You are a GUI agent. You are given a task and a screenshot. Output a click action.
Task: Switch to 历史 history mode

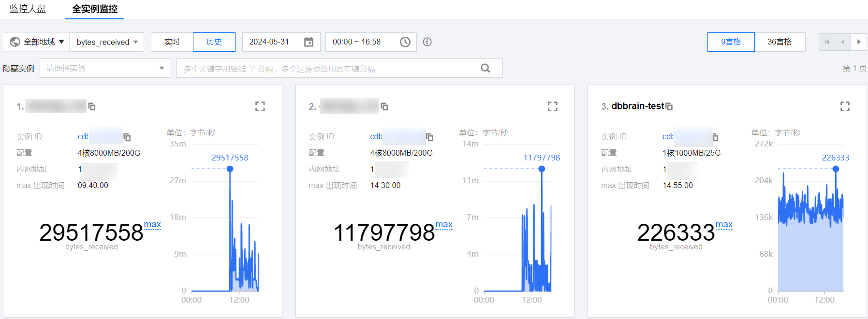pos(214,42)
